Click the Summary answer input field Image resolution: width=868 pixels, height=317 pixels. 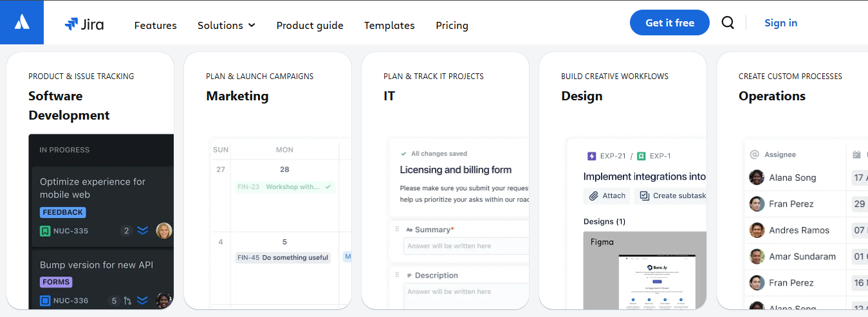466,246
